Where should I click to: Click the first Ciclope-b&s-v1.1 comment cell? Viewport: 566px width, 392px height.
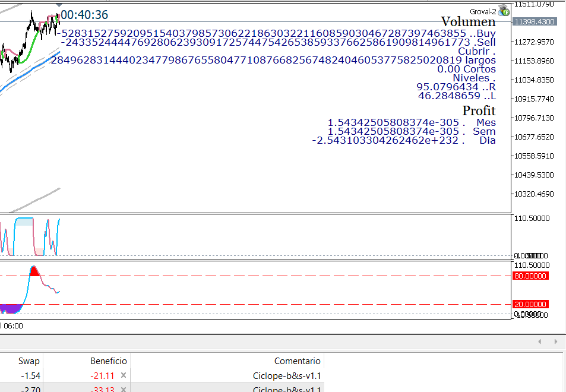pos(287,376)
